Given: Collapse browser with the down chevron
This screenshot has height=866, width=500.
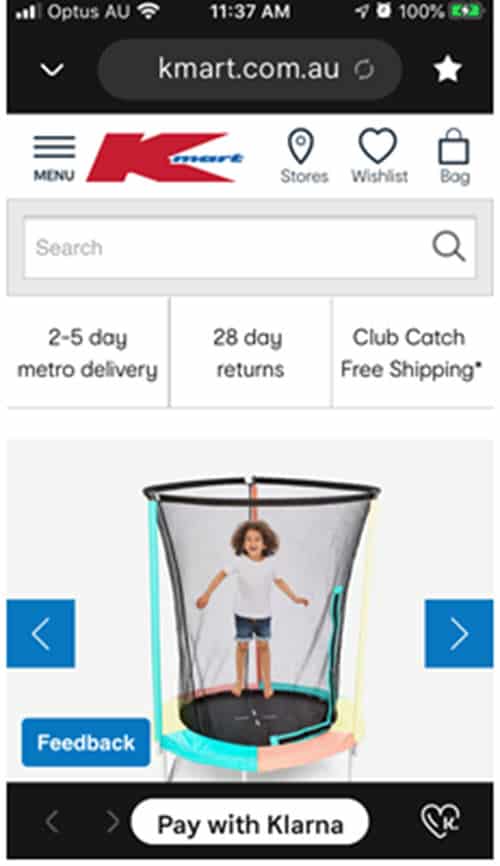Looking at the screenshot, I should [x=52, y=70].
